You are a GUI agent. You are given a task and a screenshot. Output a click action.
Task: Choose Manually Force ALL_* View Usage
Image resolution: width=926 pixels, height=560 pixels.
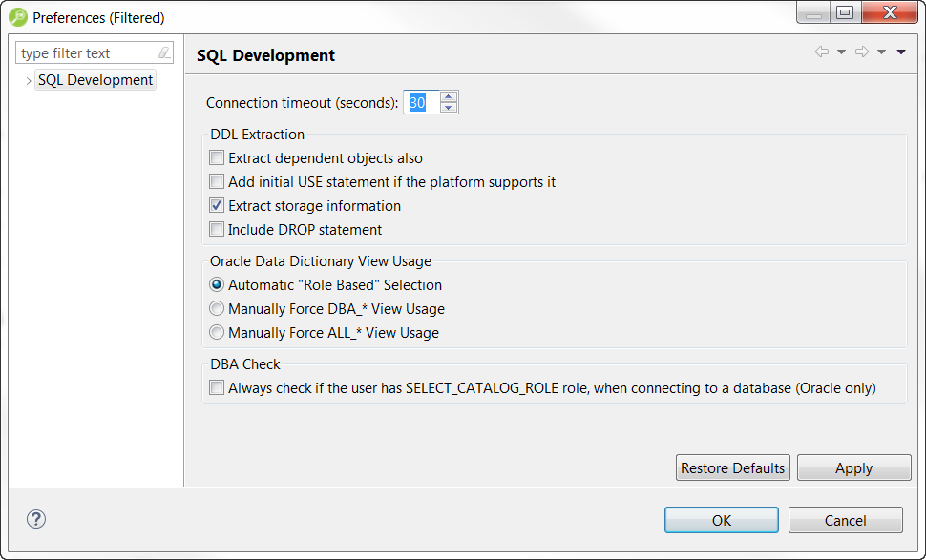coord(217,333)
